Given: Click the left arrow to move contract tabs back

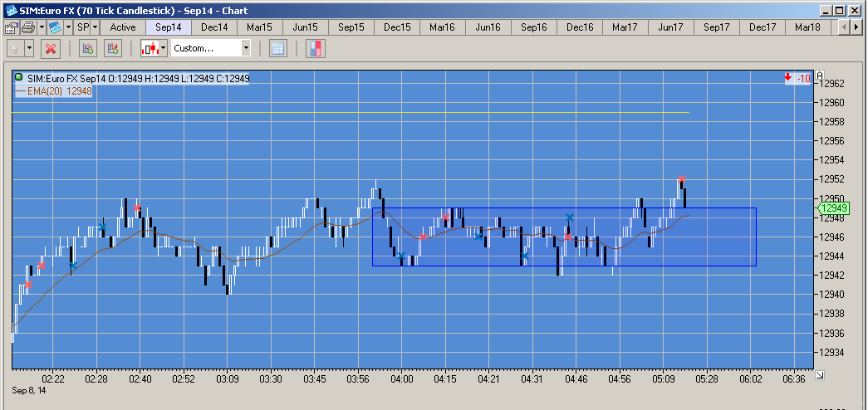Looking at the screenshot, I should coord(843,27).
